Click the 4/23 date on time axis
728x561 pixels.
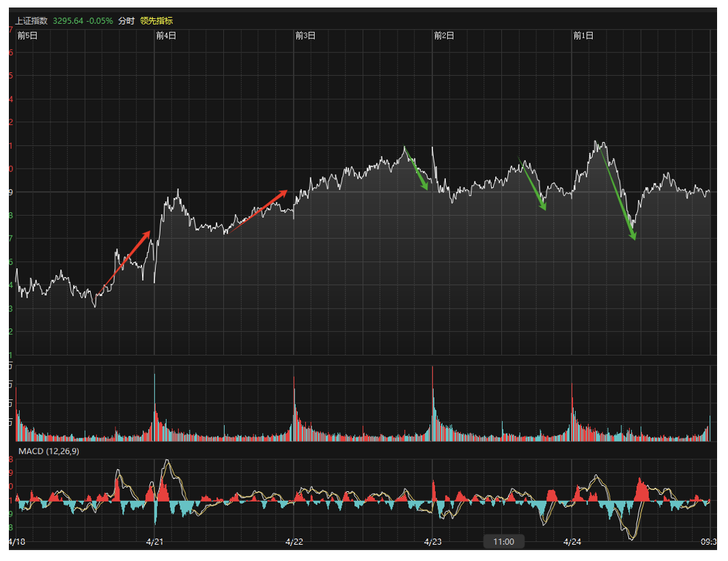coord(433,542)
